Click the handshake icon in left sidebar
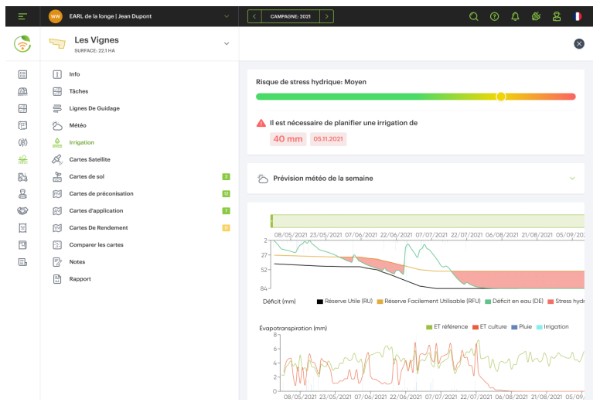Screen dimensions: 600x400 [23, 211]
